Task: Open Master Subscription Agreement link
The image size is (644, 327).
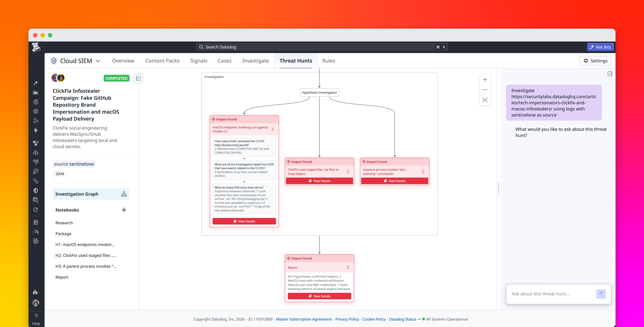Action: (304, 319)
